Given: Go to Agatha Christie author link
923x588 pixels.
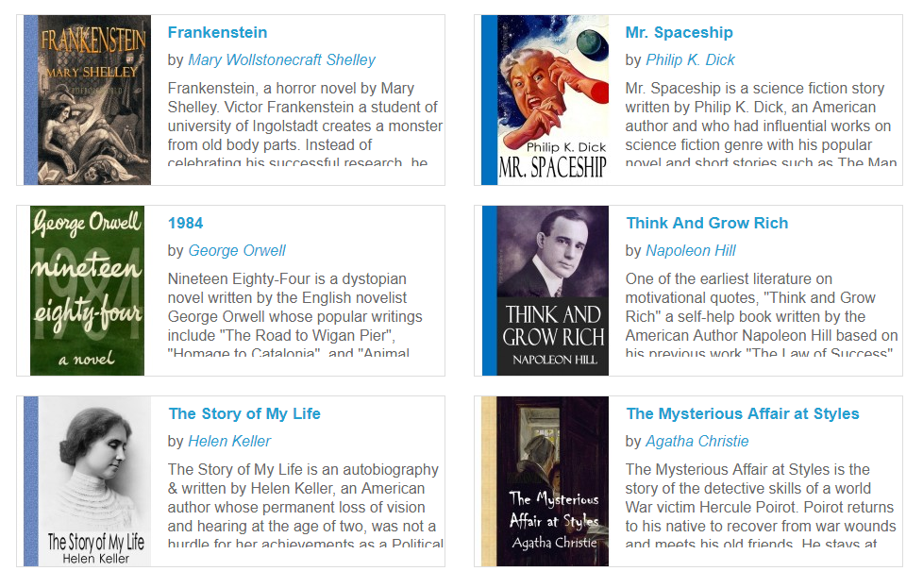Looking at the screenshot, I should [697, 441].
